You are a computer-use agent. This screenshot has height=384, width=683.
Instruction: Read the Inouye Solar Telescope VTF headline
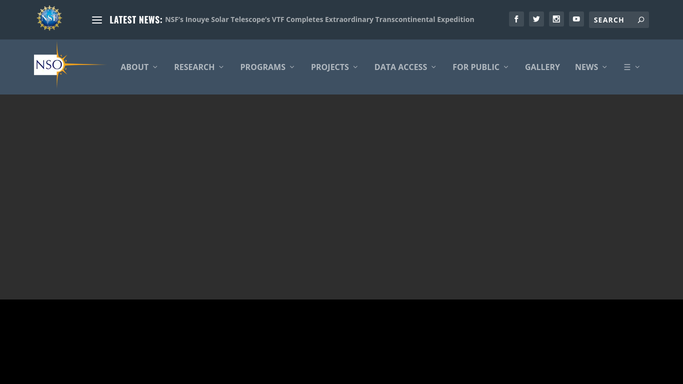pyautogui.click(x=319, y=20)
